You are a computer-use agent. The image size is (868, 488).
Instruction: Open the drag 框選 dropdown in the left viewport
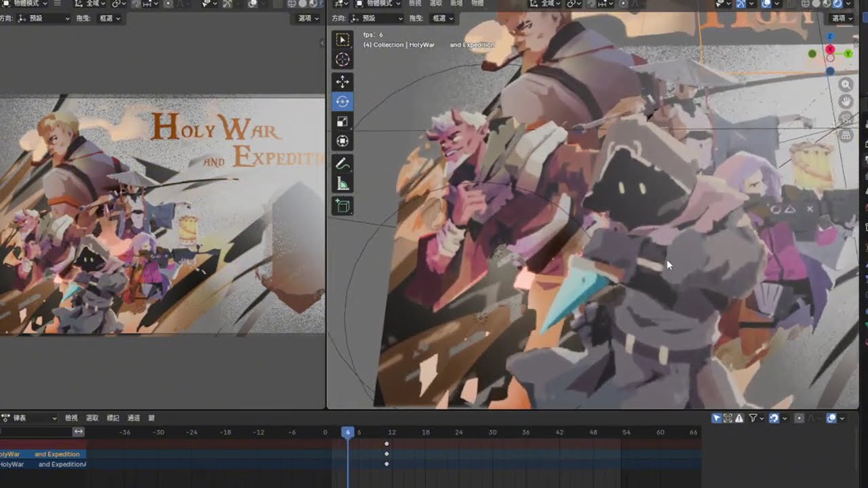point(109,18)
